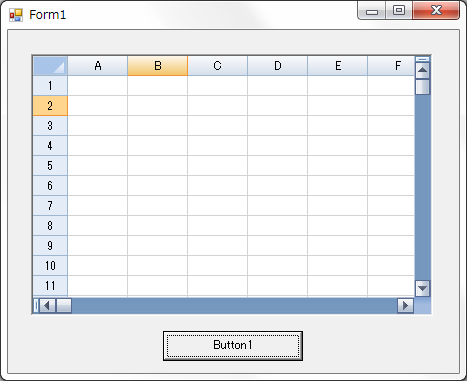467x381 pixels.
Task: Maximize the Form1 window
Action: (x=399, y=10)
